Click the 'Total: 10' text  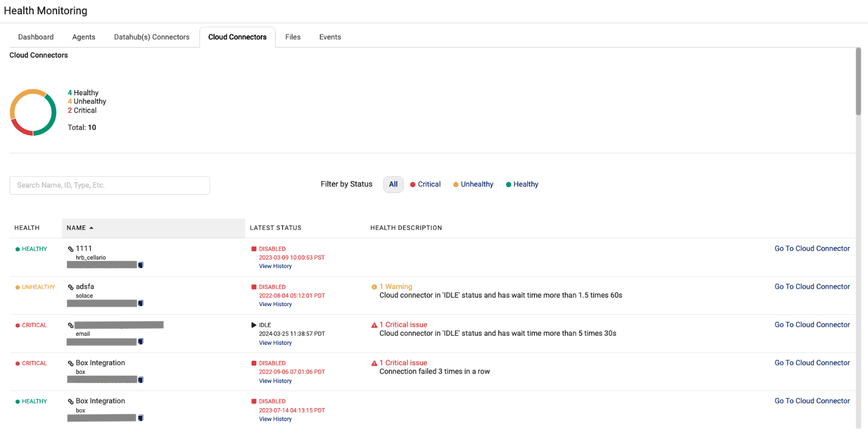coord(82,127)
